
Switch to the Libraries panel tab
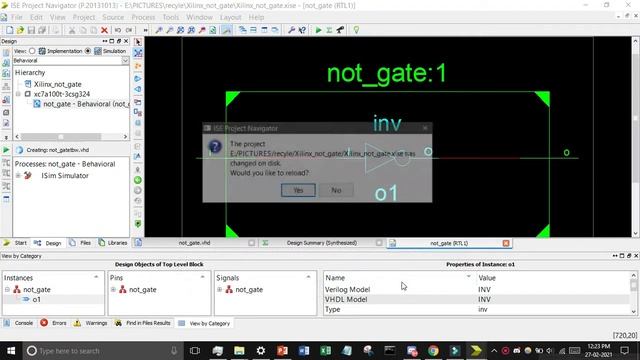[113, 243]
